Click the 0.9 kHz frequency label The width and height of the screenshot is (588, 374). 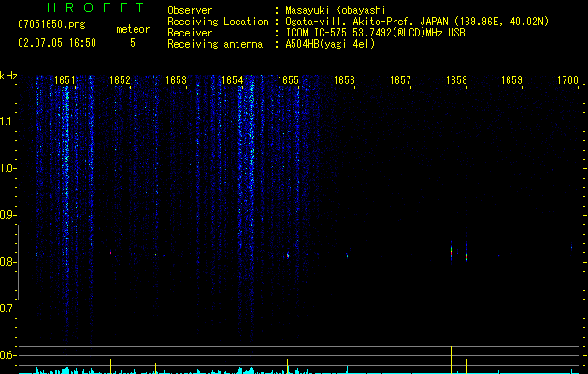pyautogui.click(x=7, y=215)
